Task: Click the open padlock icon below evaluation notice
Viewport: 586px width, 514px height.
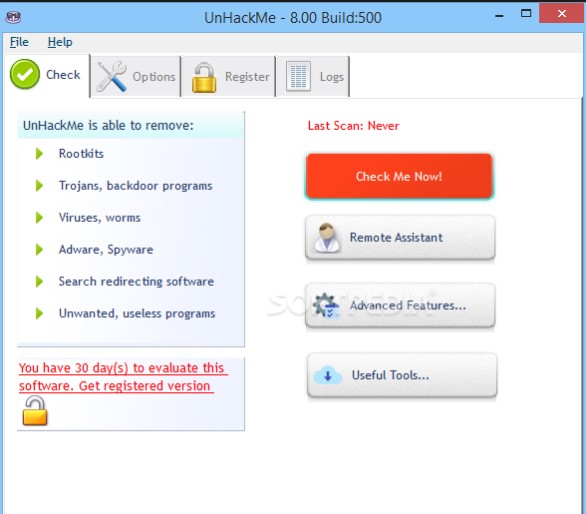Action: coord(35,411)
